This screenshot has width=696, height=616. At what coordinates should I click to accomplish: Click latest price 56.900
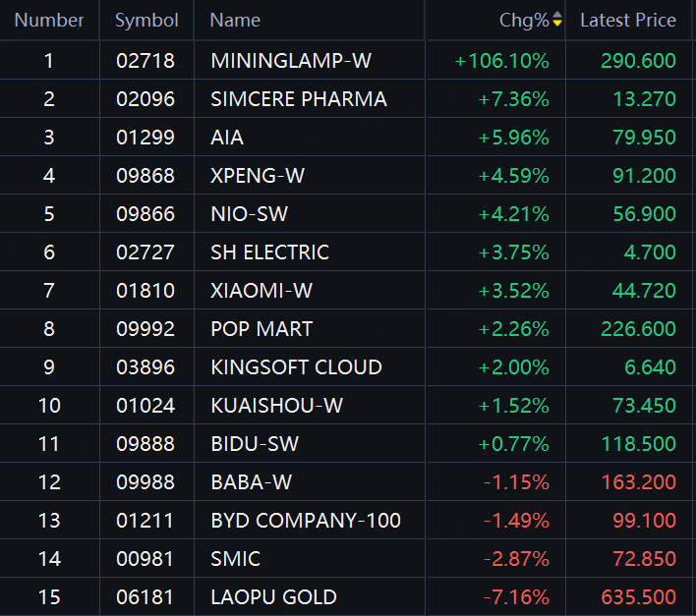645,214
